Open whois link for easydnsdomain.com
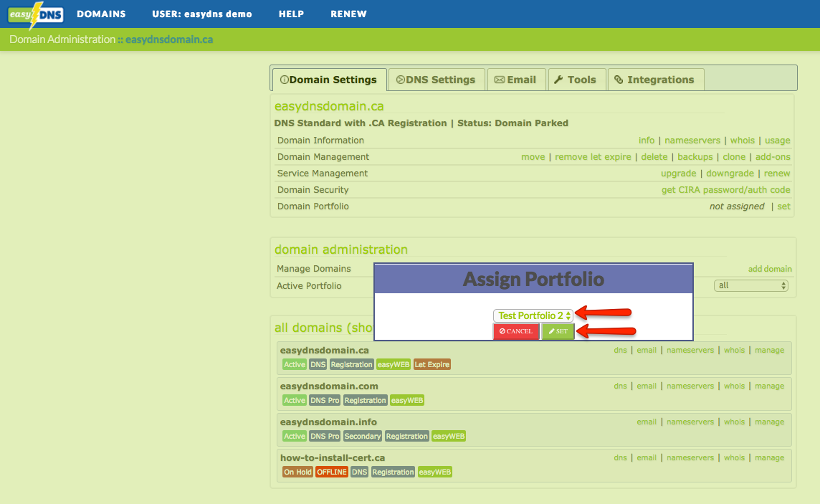Viewport: 820px width, 504px height. pos(734,386)
